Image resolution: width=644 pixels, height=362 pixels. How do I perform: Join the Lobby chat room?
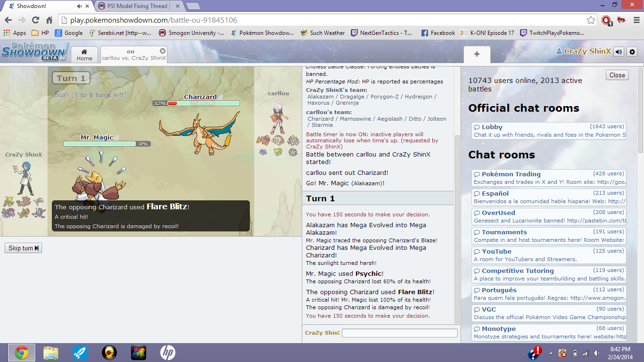point(549,131)
